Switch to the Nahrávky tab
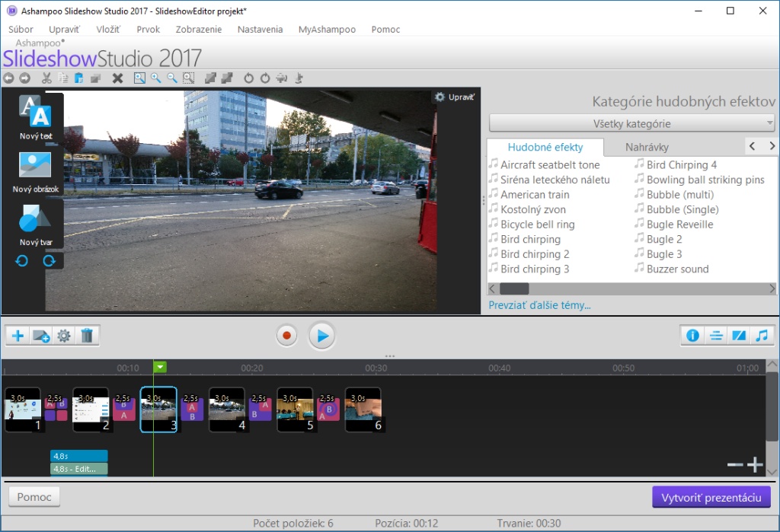Screen dimensions: 780x532 click(647, 148)
